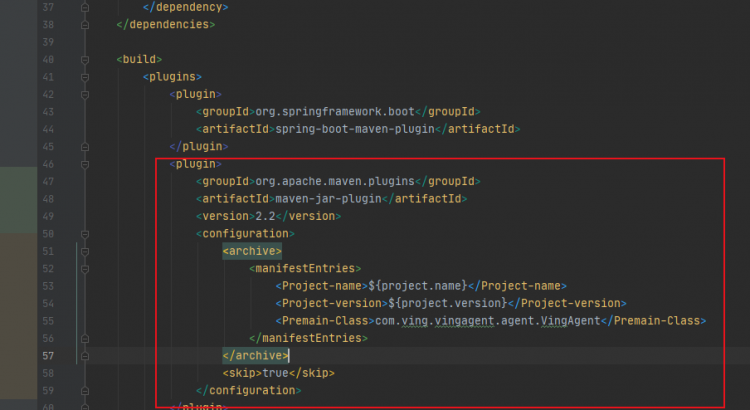Click the skip value true
Viewport: 750px width, 410px height.
[276, 373]
